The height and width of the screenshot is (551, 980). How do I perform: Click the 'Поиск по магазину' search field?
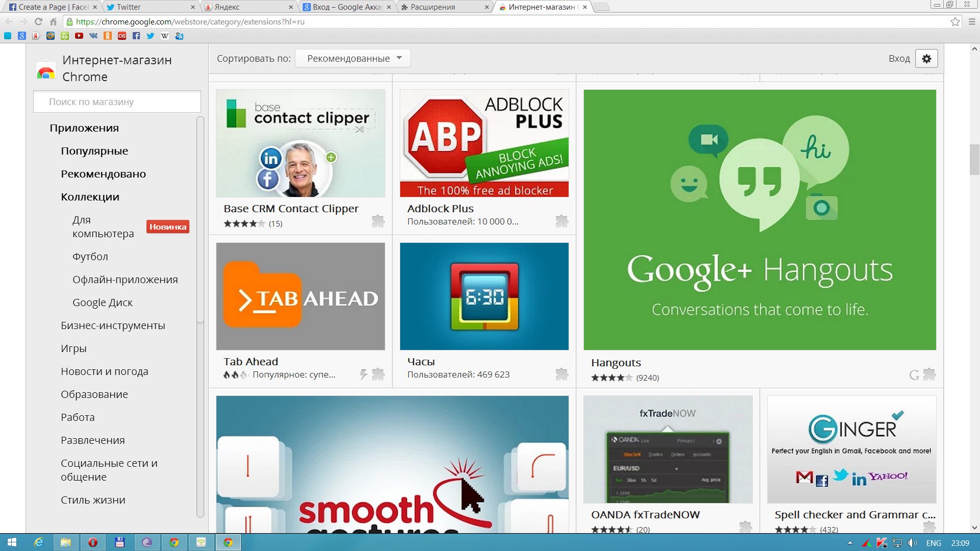[117, 102]
